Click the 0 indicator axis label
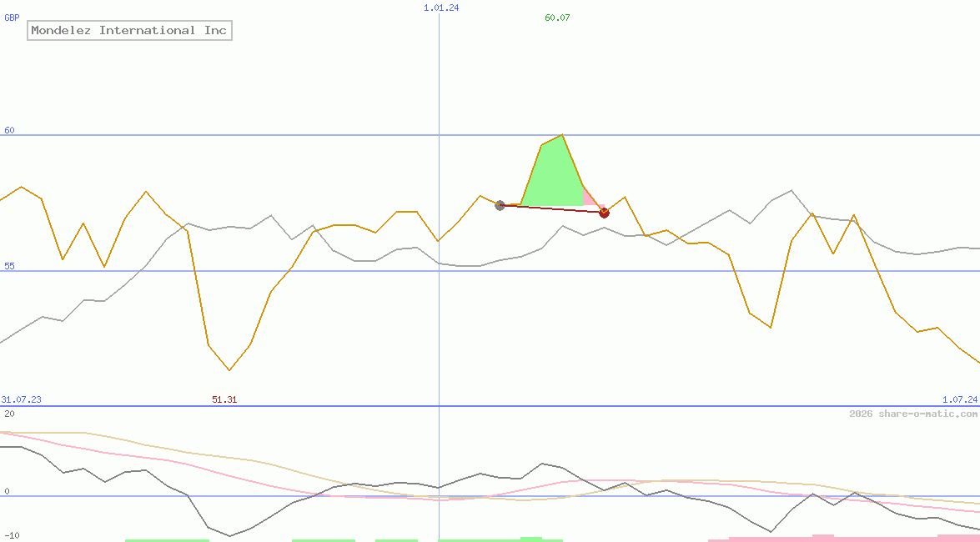Screen dimensions: 980x542 pos(7,491)
